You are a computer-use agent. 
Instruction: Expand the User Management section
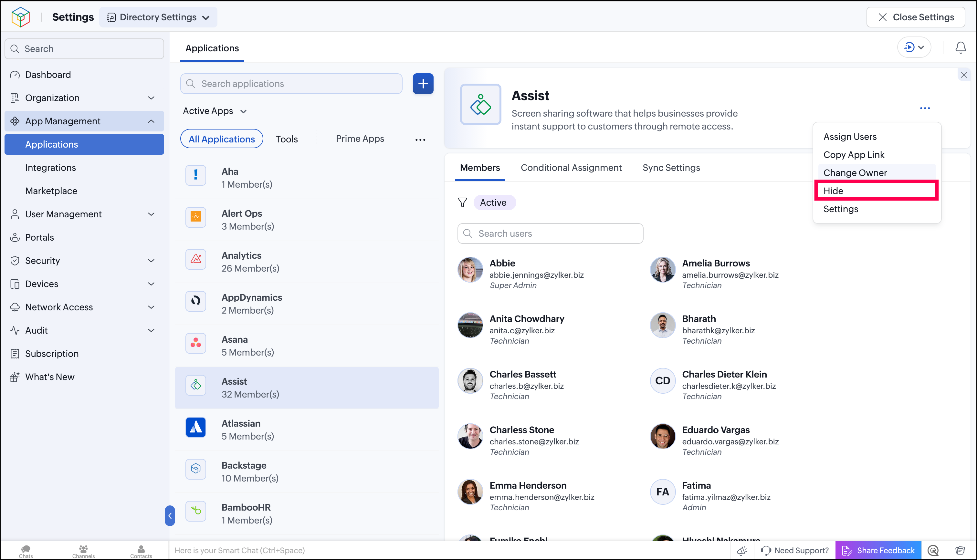pos(84,214)
